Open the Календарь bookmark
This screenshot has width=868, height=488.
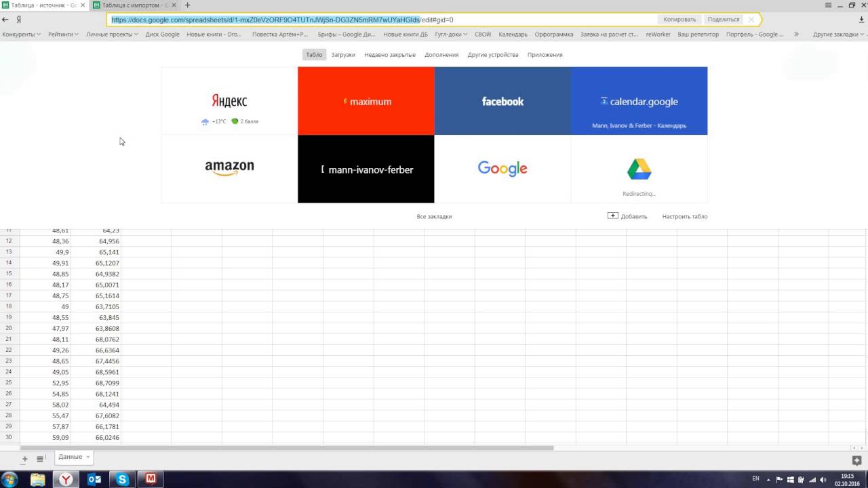[513, 34]
